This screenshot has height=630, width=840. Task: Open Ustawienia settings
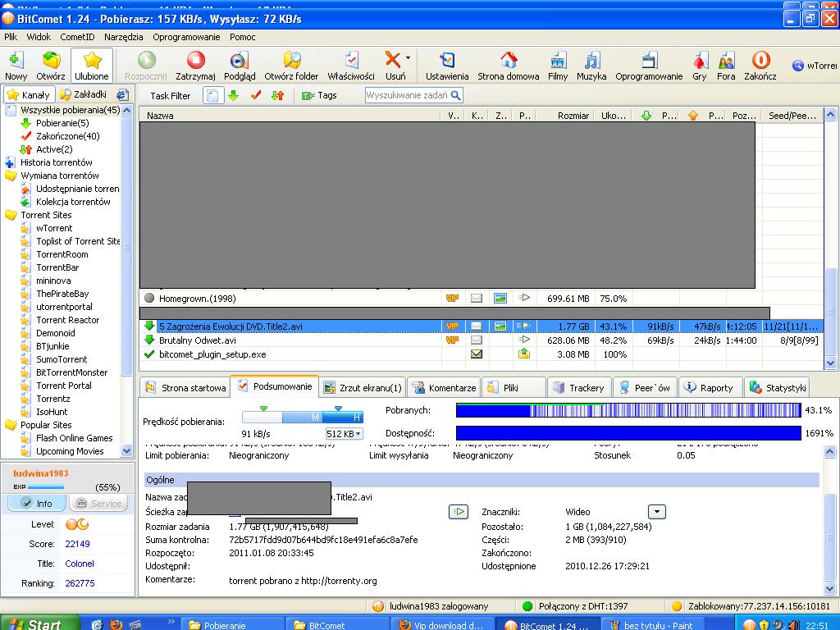447,66
